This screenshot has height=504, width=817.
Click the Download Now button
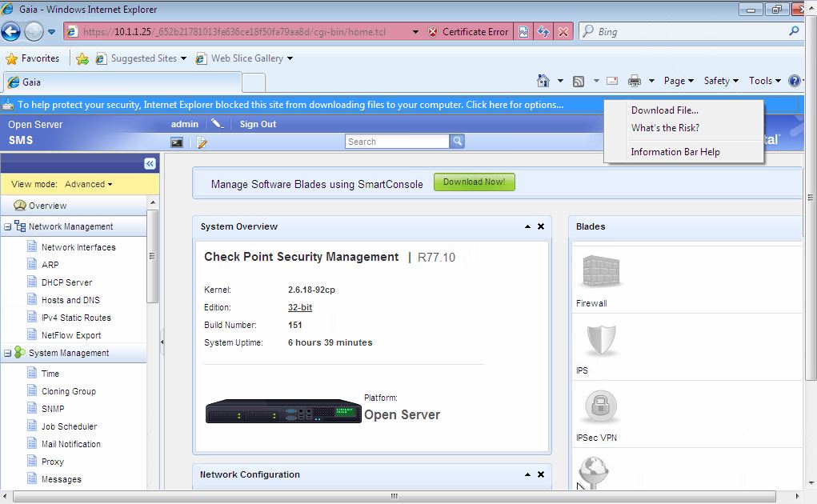point(474,182)
